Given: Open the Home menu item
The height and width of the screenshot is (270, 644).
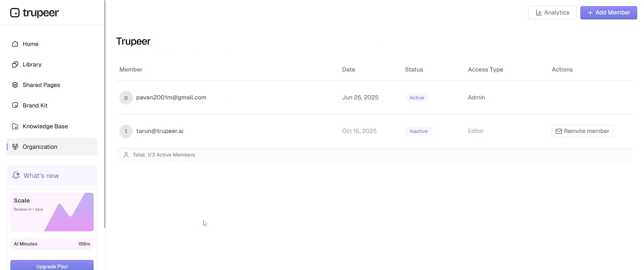Looking at the screenshot, I should (52, 44).
